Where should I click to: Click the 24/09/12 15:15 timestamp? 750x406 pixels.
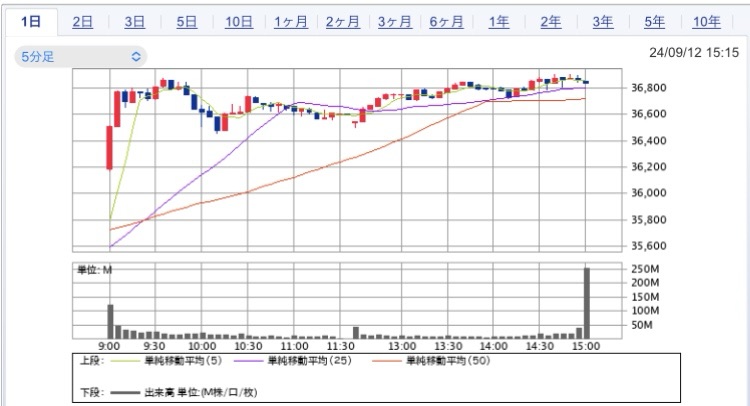(694, 53)
